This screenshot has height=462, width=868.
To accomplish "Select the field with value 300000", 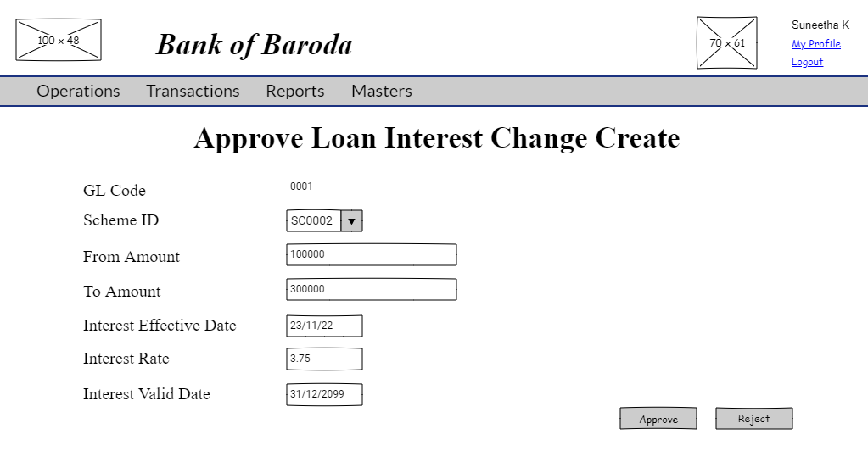I will [x=371, y=289].
